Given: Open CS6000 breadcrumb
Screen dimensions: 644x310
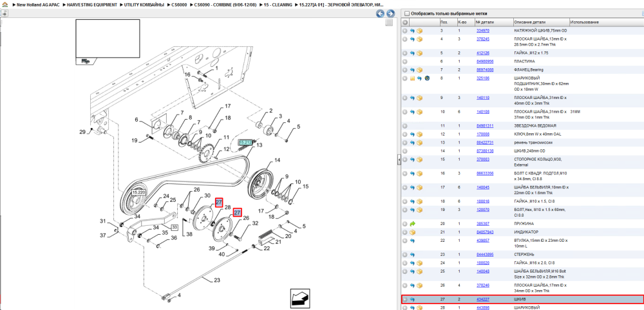Looking at the screenshot, I should pyautogui.click(x=180, y=5).
